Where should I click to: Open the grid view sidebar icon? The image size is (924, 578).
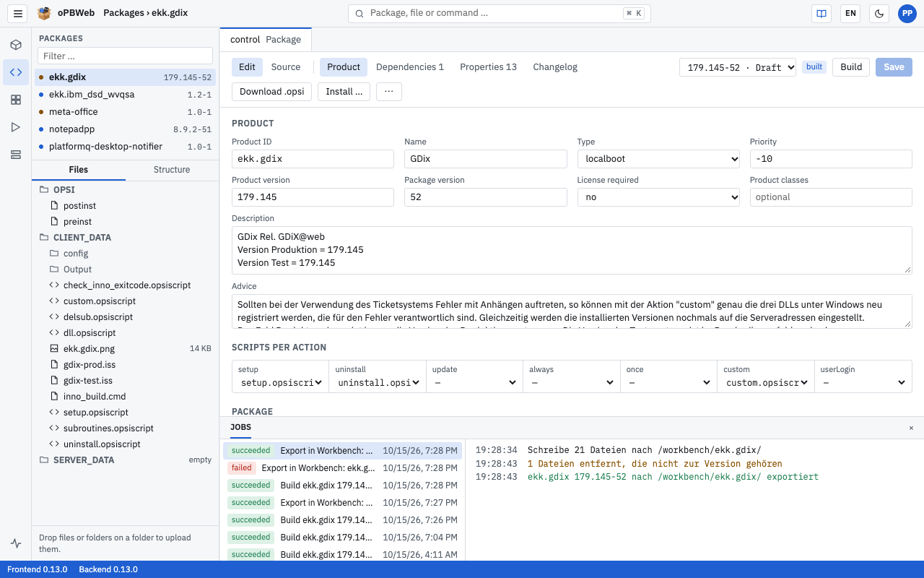tap(16, 100)
